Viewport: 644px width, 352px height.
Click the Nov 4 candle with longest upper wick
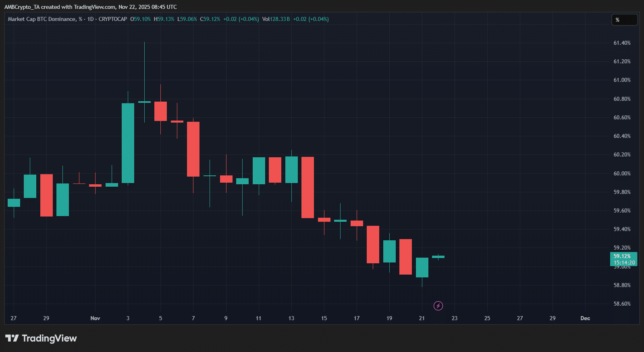144,102
